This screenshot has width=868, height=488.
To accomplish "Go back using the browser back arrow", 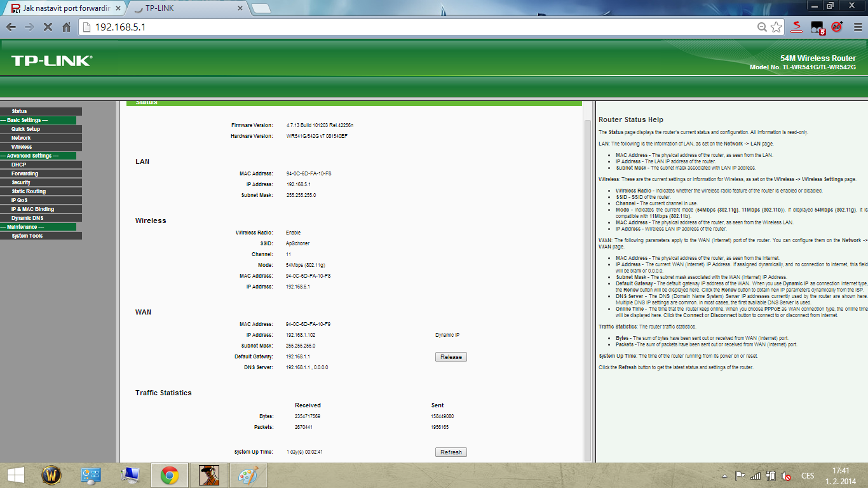I will tap(11, 27).
